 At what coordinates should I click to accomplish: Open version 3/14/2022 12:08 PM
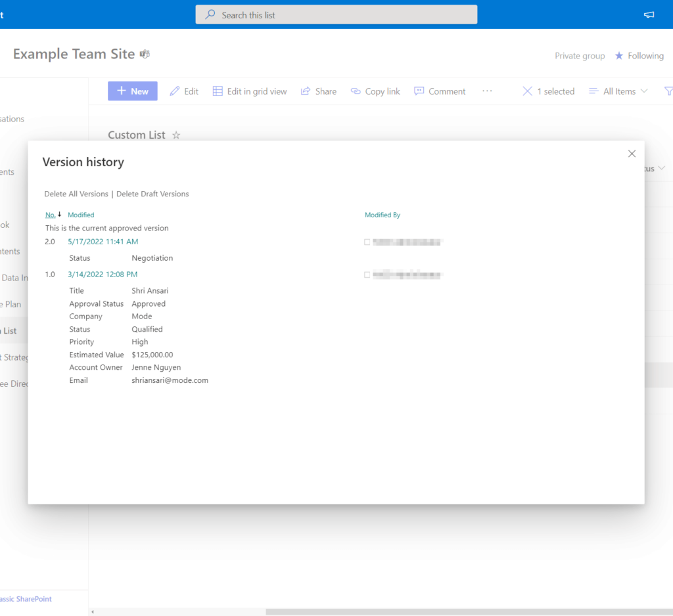click(103, 274)
